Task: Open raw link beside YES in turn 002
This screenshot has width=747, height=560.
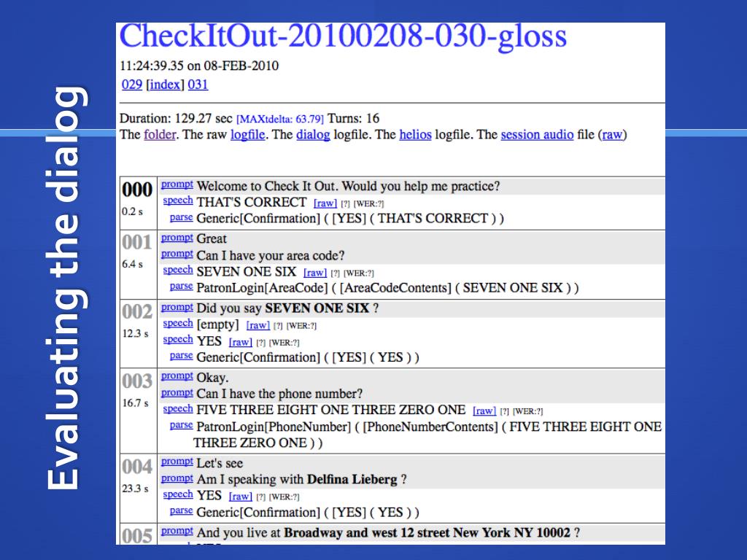Action: click(240, 343)
